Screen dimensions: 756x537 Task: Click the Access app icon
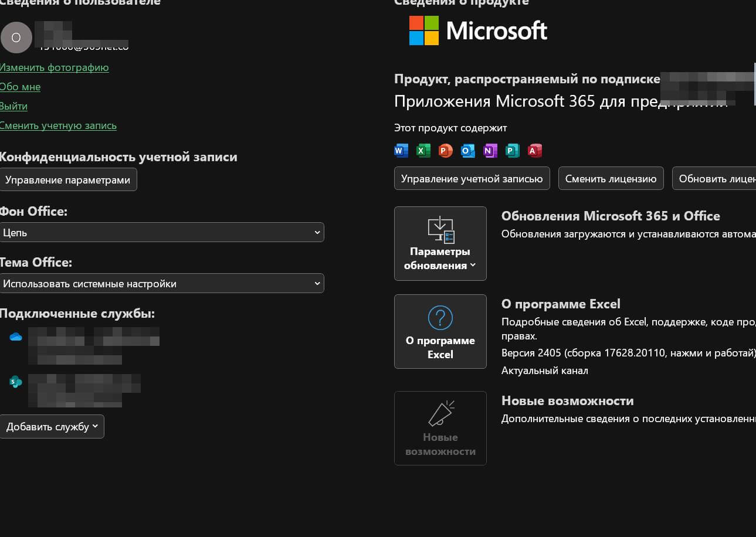tap(535, 151)
